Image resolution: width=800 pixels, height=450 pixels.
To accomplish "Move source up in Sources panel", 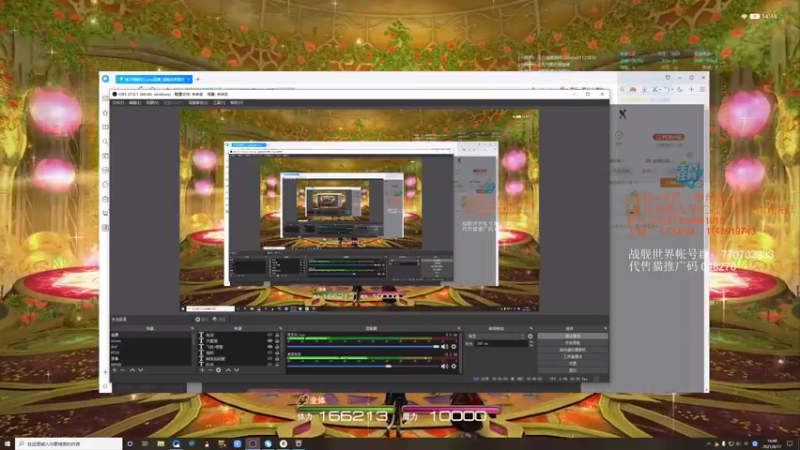I will pyautogui.click(x=228, y=370).
